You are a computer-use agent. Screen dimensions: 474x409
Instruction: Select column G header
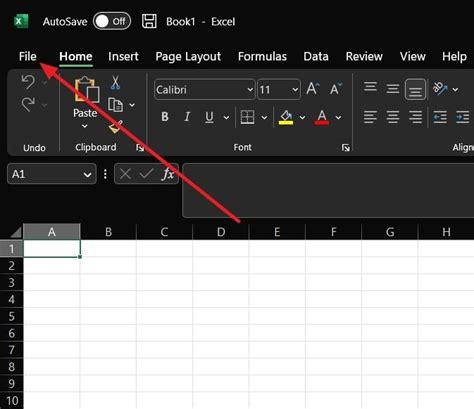pyautogui.click(x=390, y=232)
